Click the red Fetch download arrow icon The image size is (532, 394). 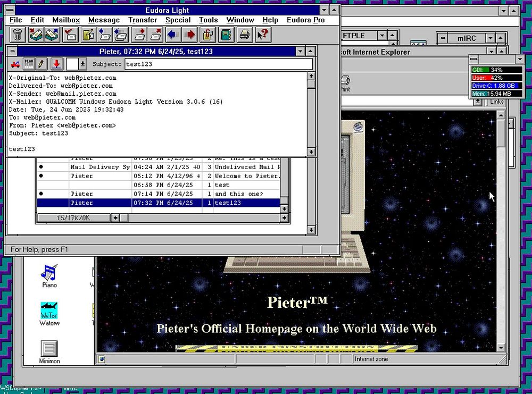coord(57,64)
